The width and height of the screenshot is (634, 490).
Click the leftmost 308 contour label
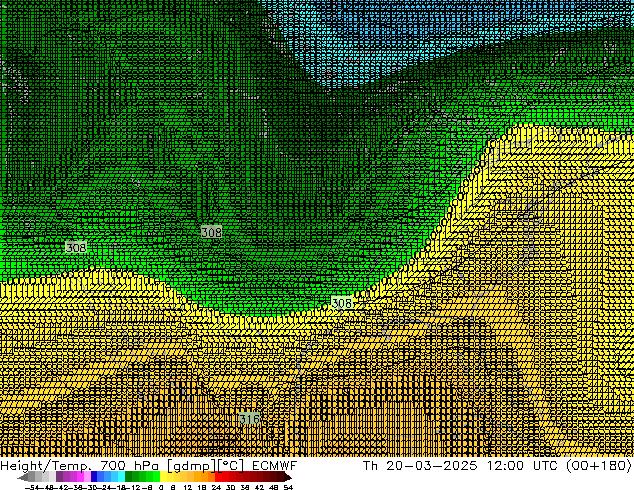click(x=76, y=247)
